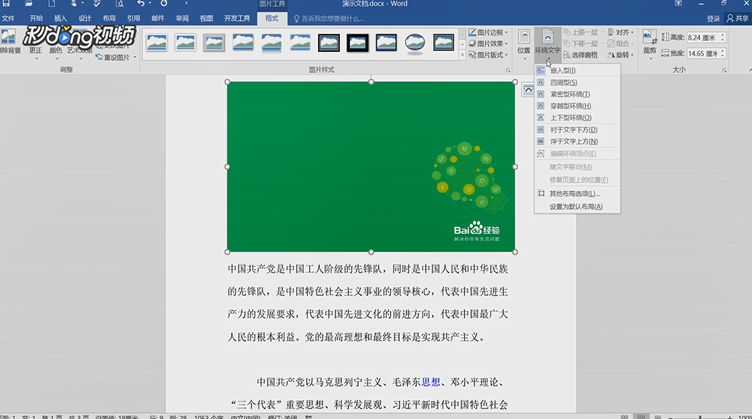Open the Picture Effects (图片效果) dropdown

tap(488, 44)
